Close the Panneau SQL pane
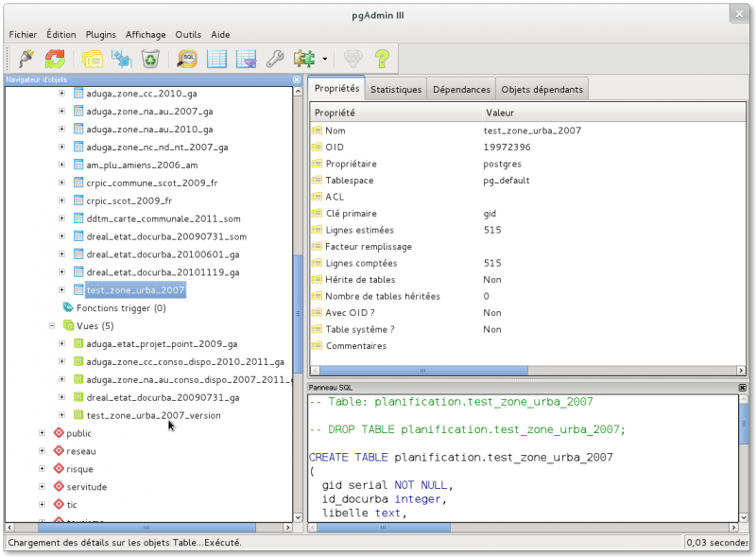Image resolution: width=756 pixels, height=557 pixels. [742, 388]
